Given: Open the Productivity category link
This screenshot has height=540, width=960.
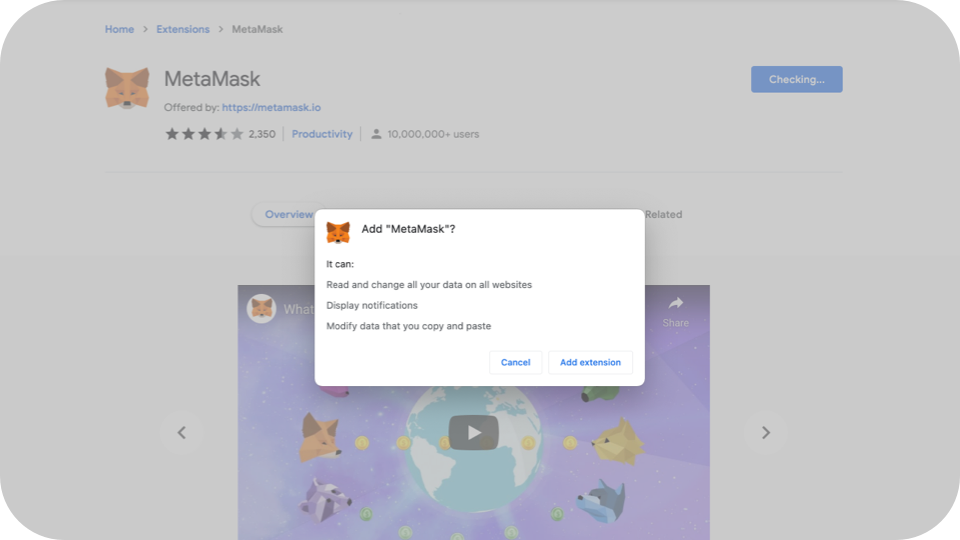Looking at the screenshot, I should [322, 134].
